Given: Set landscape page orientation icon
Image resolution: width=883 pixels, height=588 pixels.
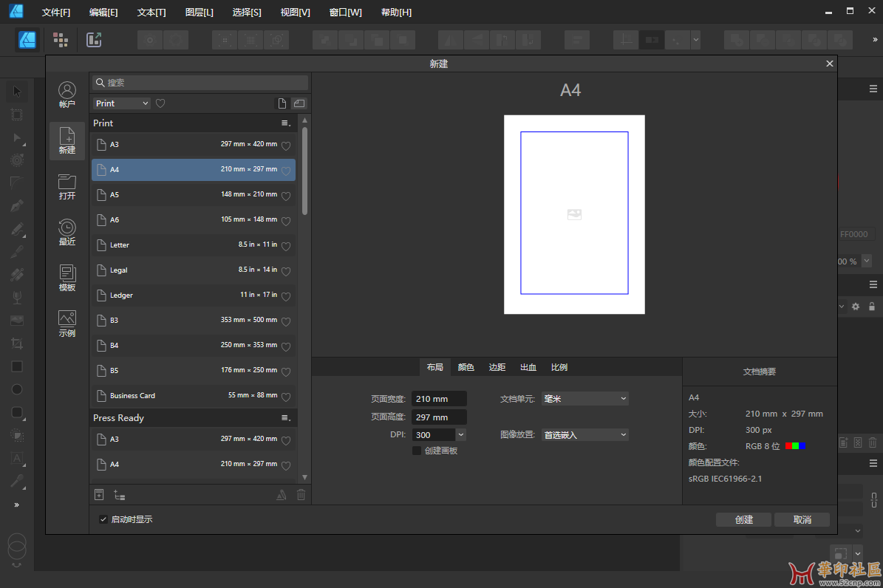Looking at the screenshot, I should click(299, 103).
